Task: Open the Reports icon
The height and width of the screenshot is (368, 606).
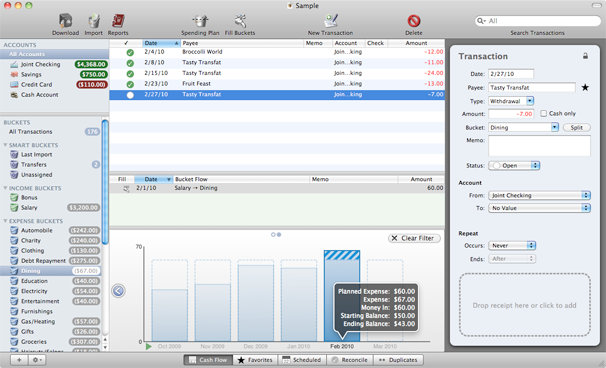Action: (x=118, y=21)
